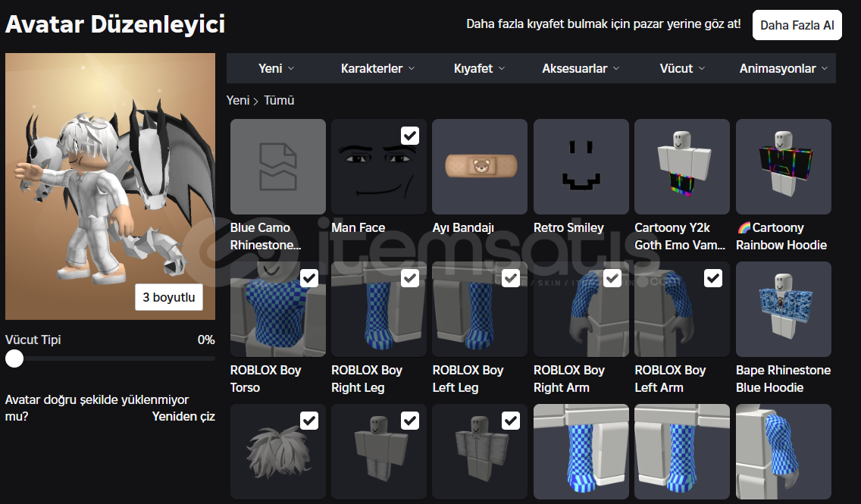This screenshot has height=504, width=861.
Task: Click the ROBLOX Boy Left Arm thumbnail
Action: point(682,309)
